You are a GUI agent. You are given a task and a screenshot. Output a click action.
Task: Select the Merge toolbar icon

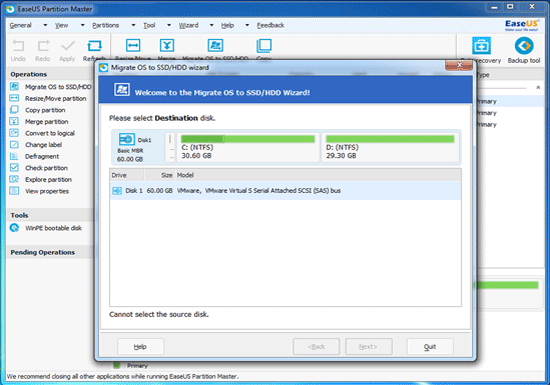coord(167,46)
